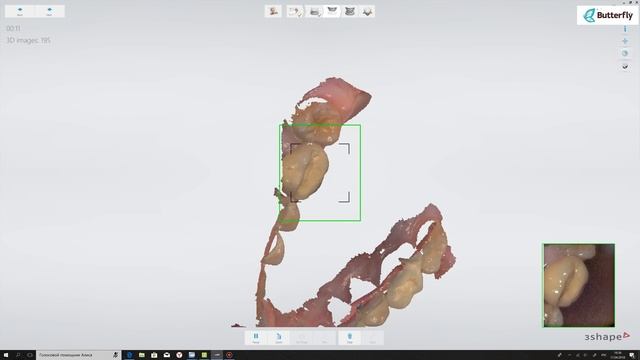Open the analyze/post-processing step icon
This screenshot has width=640, height=360.
tap(367, 11)
